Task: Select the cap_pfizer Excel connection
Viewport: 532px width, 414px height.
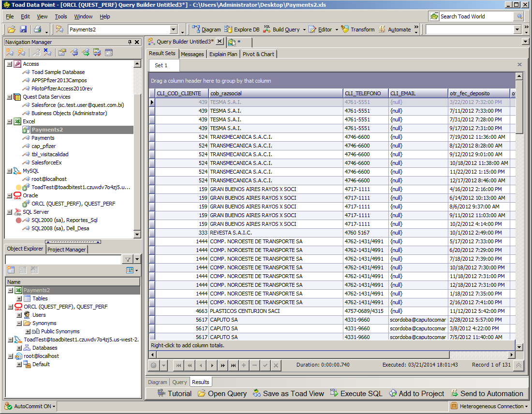Action: tap(44, 146)
